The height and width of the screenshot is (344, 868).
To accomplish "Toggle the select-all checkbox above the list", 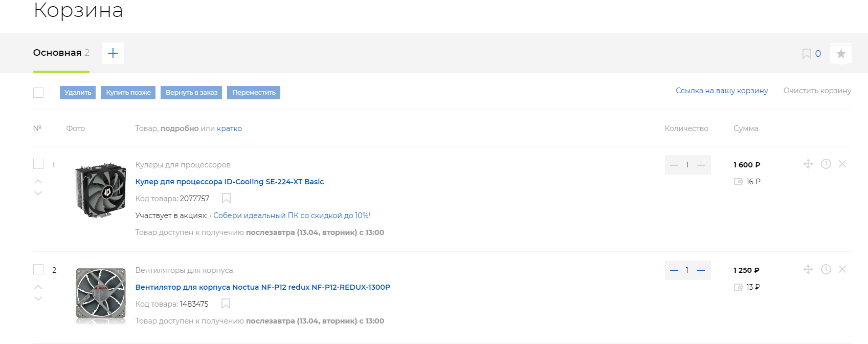I will [38, 93].
